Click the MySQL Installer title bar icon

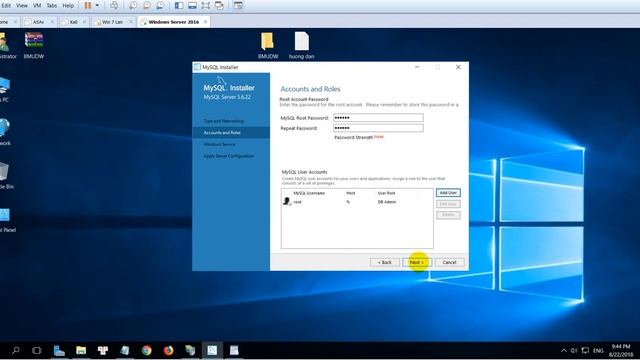tap(197, 67)
